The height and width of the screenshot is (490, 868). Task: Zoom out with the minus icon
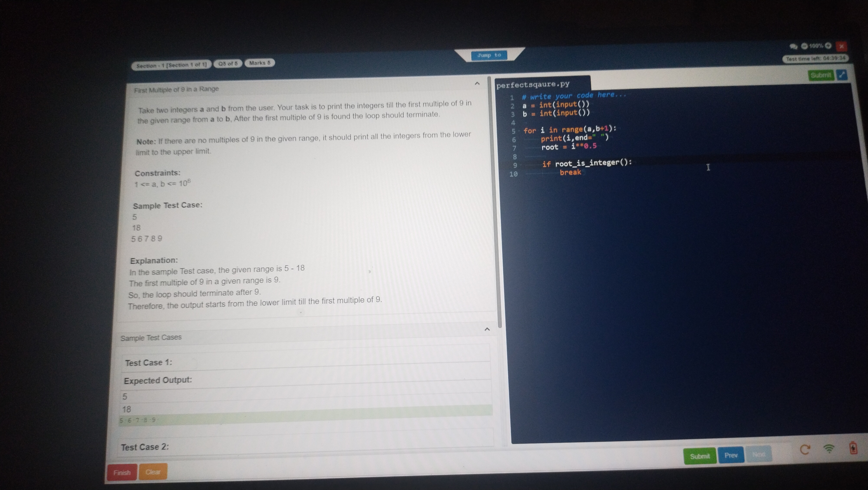[x=804, y=46]
